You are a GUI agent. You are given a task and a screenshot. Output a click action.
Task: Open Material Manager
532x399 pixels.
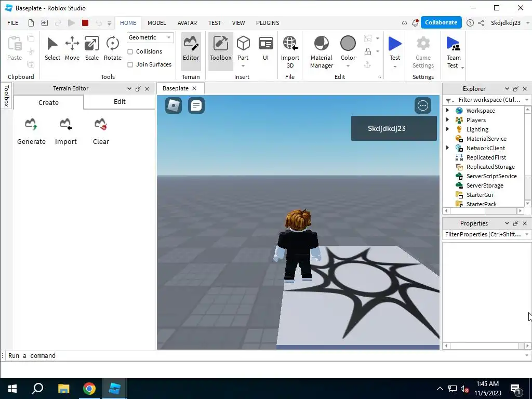(321, 51)
